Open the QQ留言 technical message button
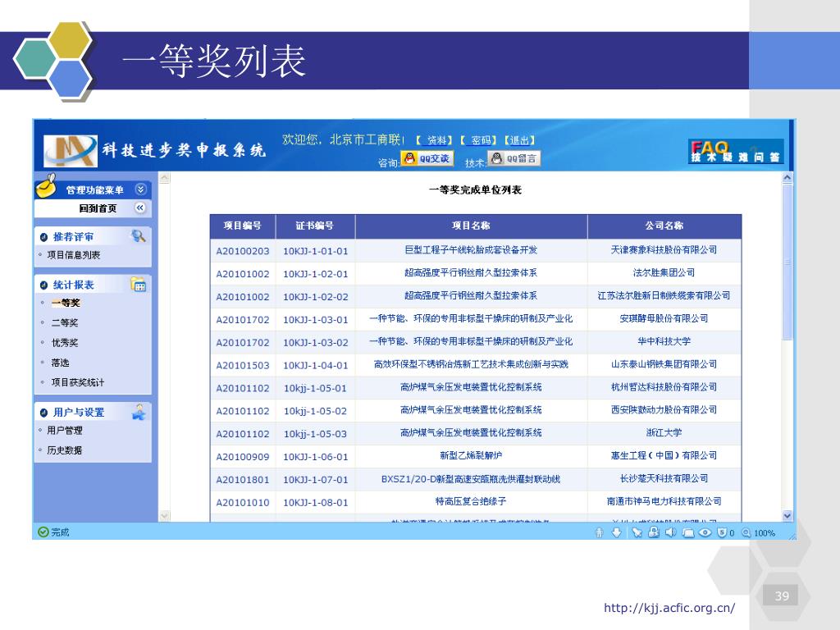 point(514,158)
